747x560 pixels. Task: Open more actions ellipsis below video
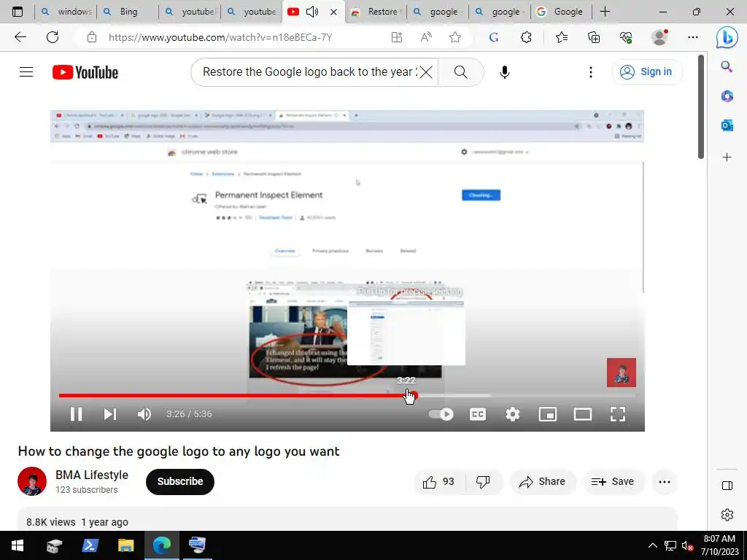665,482
